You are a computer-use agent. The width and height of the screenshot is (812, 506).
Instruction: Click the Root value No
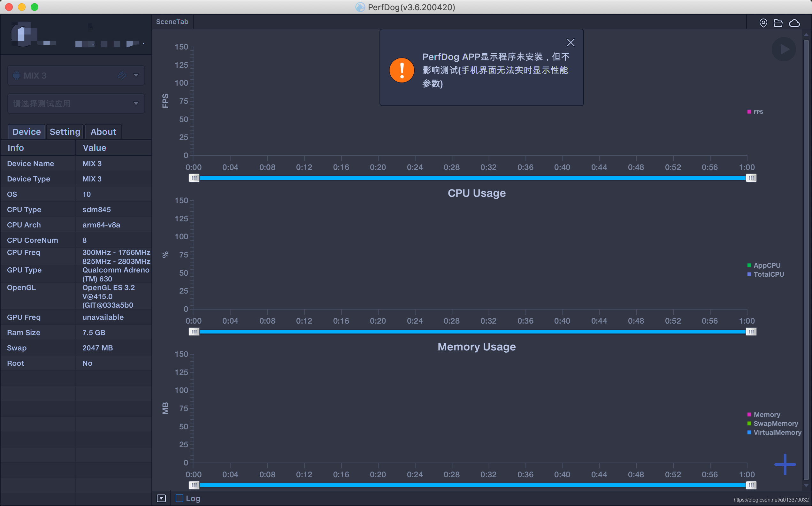(x=87, y=364)
